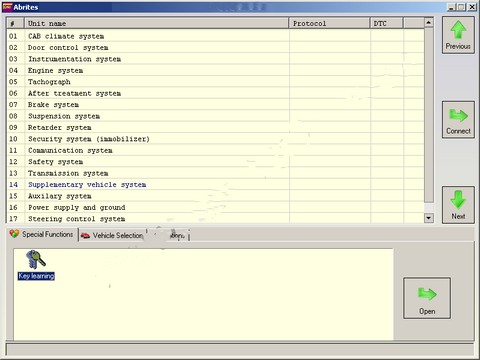480x360 pixels.
Task: Maximize the Abrites window
Action: pos(461,7)
